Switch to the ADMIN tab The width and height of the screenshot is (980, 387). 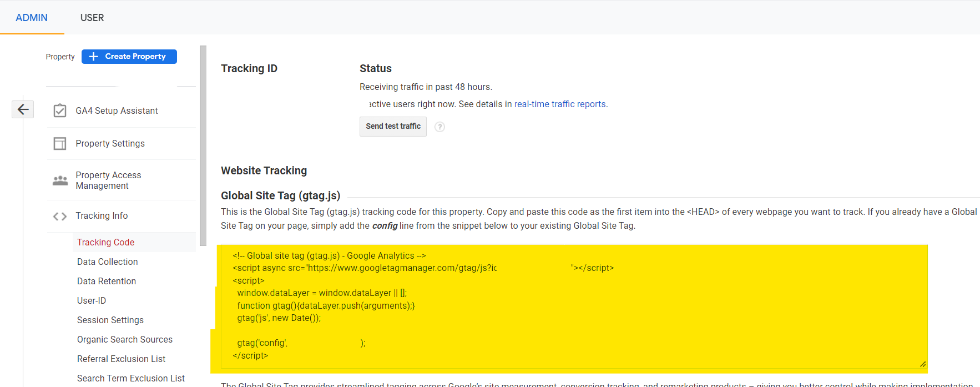point(32,18)
